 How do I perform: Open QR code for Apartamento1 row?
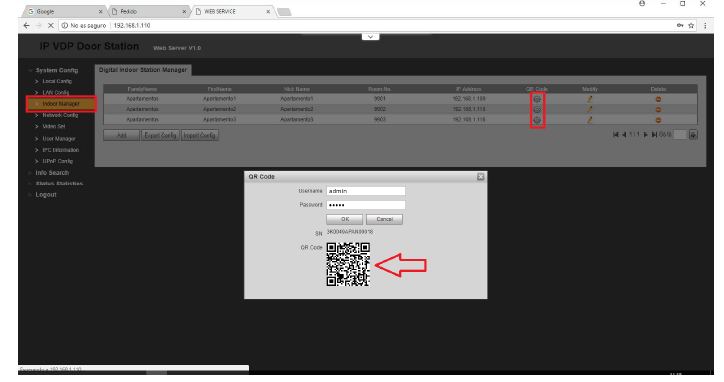pos(537,99)
